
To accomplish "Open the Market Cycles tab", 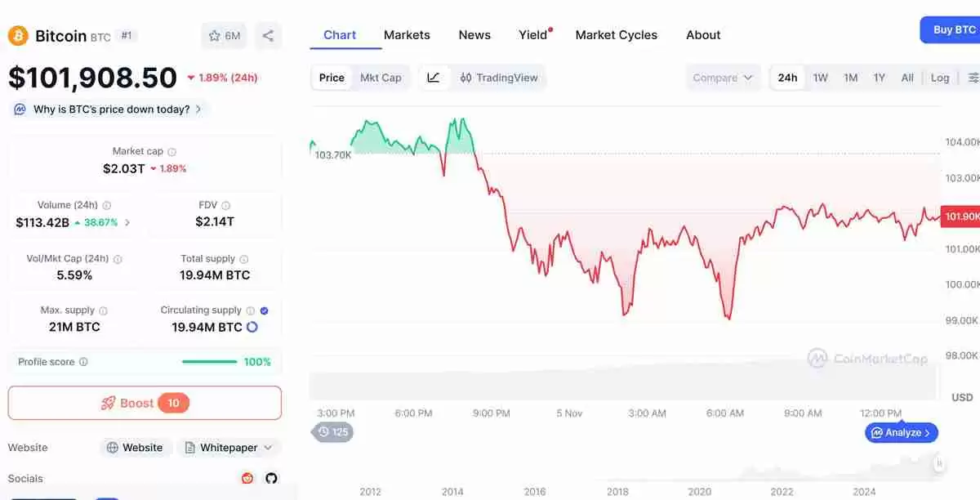I will coord(616,35).
